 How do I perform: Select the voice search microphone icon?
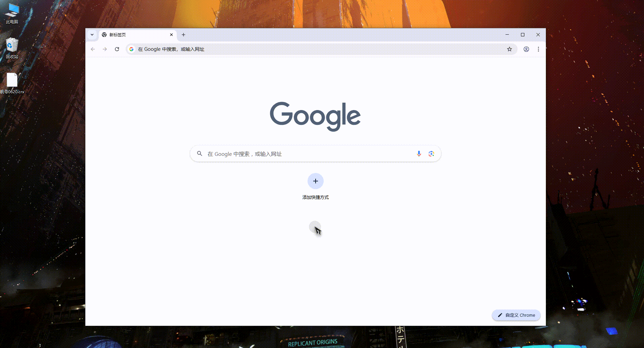coord(419,153)
